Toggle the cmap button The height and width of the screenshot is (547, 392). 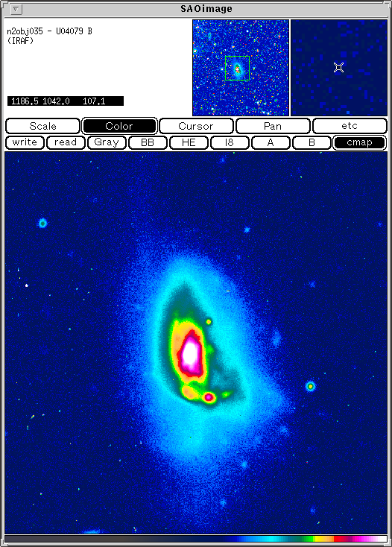pyautogui.click(x=359, y=142)
